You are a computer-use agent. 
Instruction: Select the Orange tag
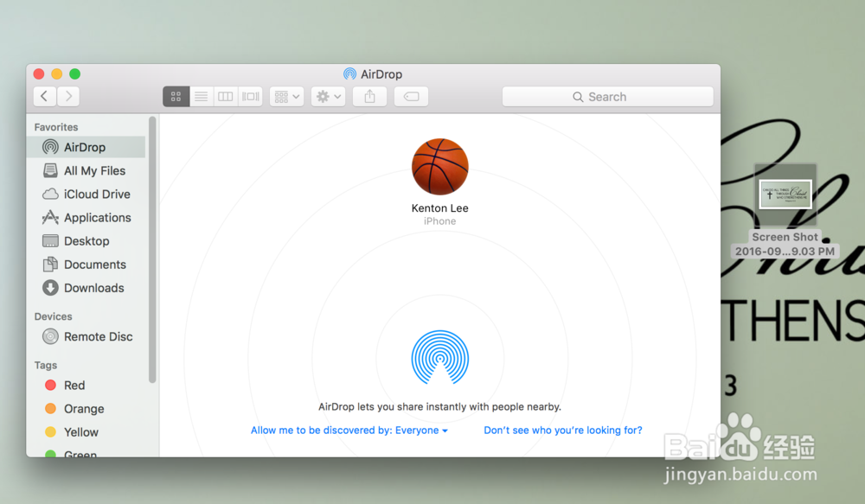pyautogui.click(x=86, y=409)
